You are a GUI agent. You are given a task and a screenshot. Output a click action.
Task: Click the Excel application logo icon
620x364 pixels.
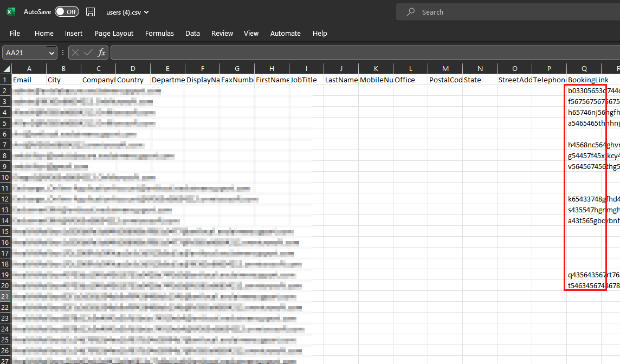coord(11,11)
